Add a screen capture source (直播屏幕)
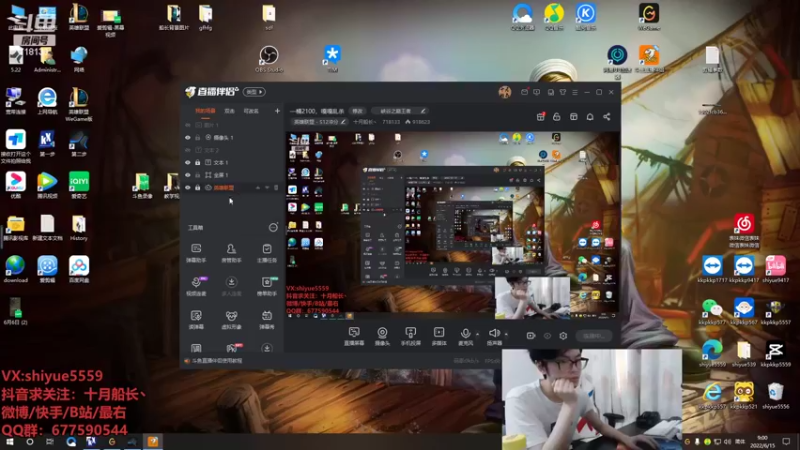This screenshot has width=800, height=450. (x=354, y=336)
